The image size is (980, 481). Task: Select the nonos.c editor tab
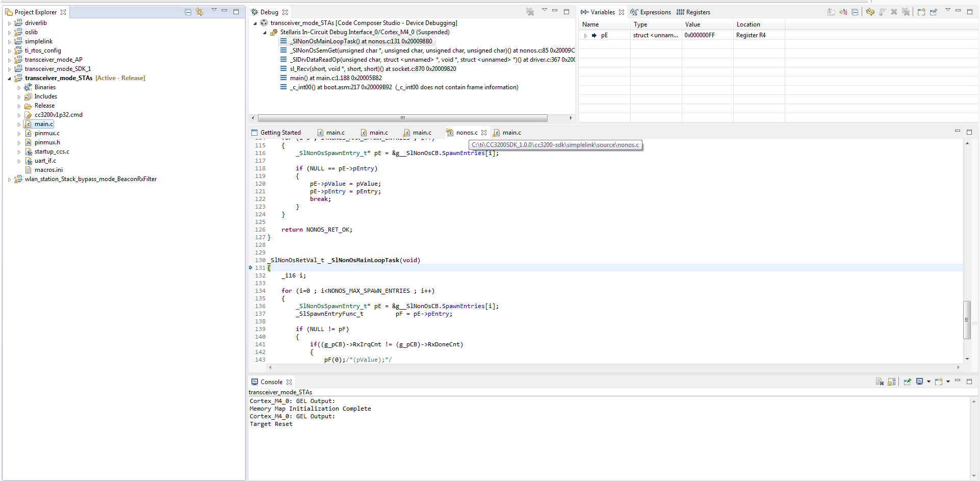[462, 133]
